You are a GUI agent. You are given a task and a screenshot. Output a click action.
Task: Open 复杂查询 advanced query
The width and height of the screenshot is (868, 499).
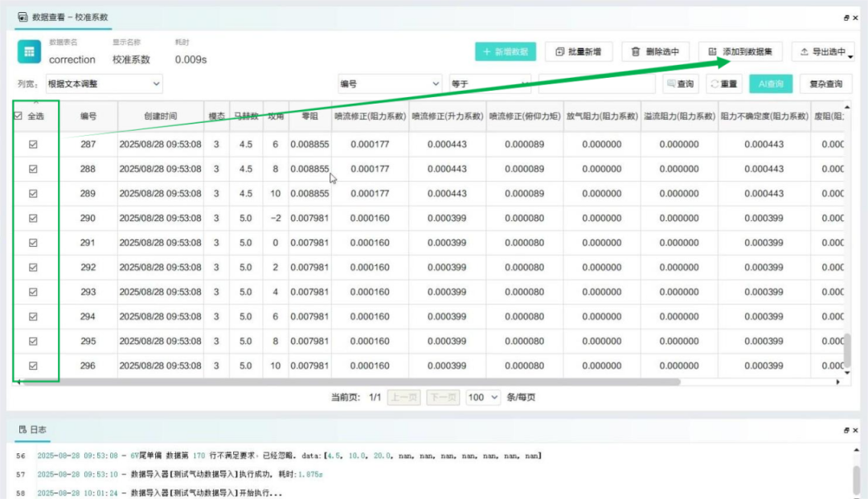click(x=825, y=84)
